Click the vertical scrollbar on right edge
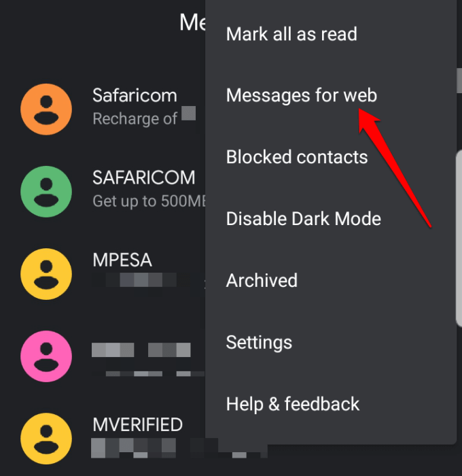The image size is (462, 476). (x=459, y=238)
